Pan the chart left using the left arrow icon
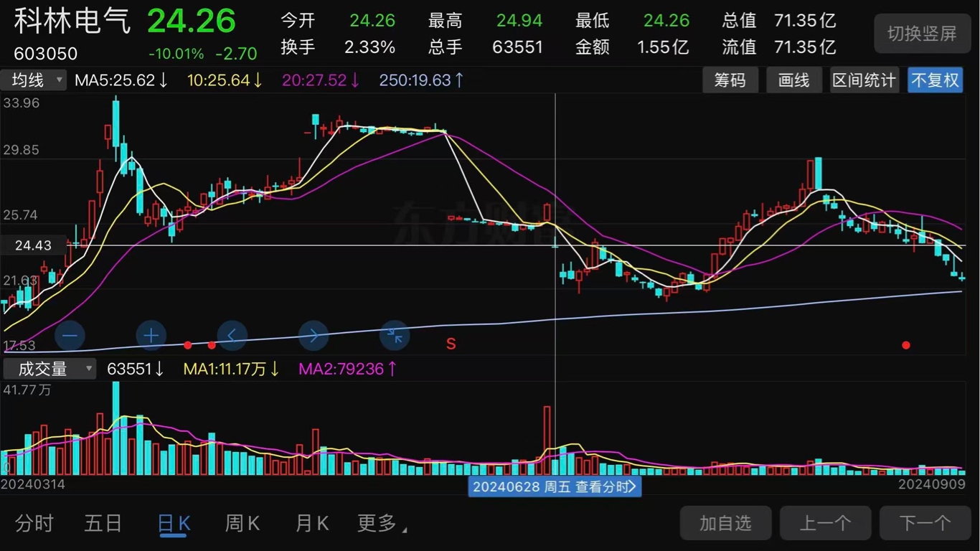This screenshot has width=980, height=551. pyautogui.click(x=232, y=335)
